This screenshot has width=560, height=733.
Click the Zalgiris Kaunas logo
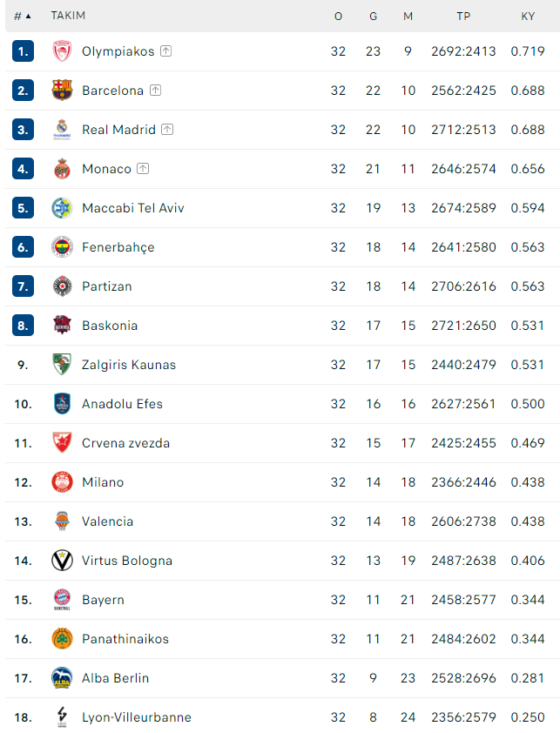[62, 364]
